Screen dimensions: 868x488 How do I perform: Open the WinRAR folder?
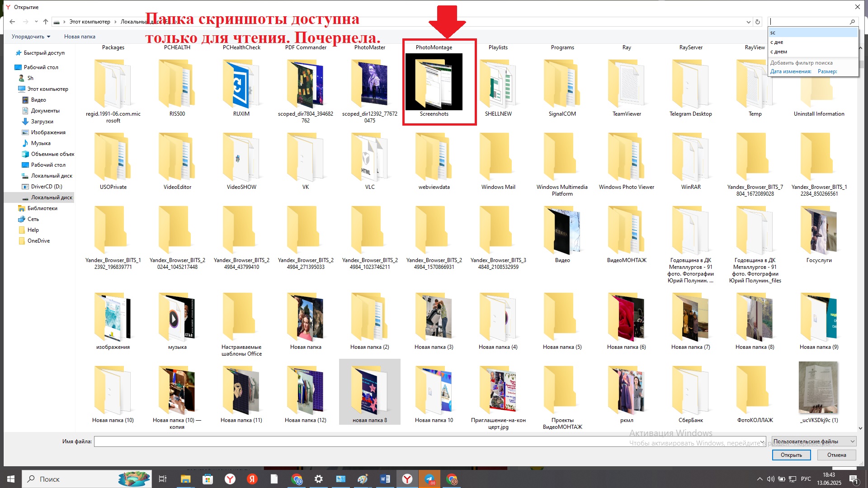691,162
